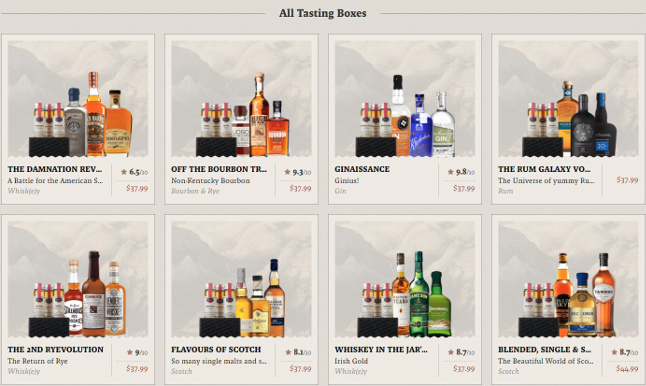Click the $37.99 price on Rum Galaxy card
Screen dimensions: 646x386
(x=627, y=180)
